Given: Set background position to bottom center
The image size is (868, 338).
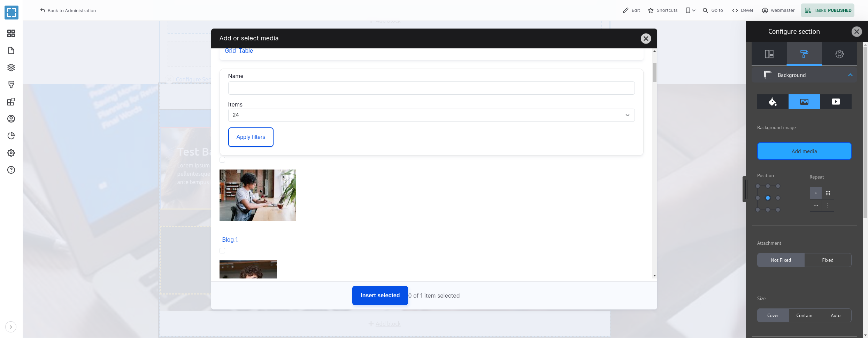Looking at the screenshot, I should (768, 210).
